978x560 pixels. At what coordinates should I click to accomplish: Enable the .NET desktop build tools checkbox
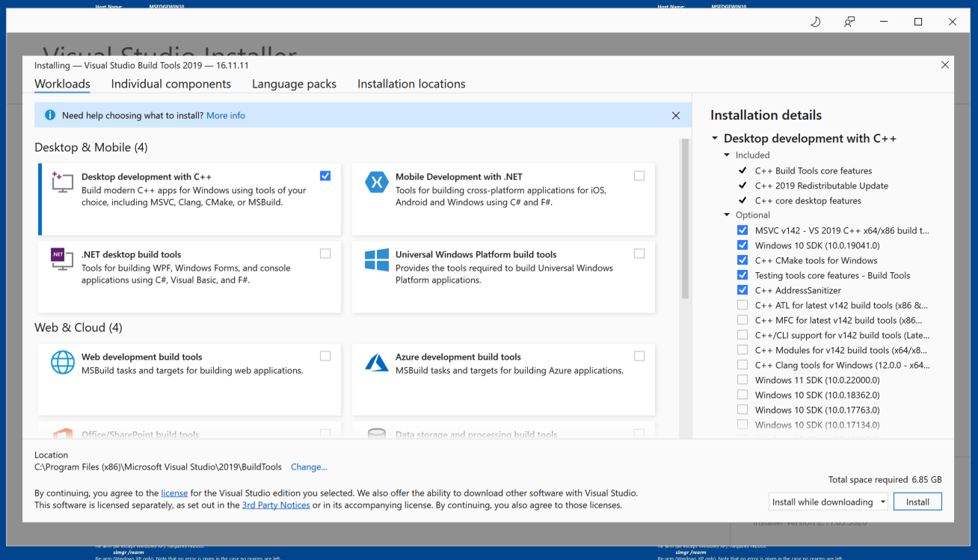pos(325,253)
